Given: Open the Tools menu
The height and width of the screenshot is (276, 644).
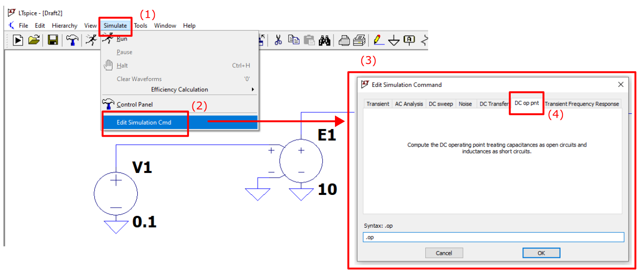Looking at the screenshot, I should [x=141, y=25].
